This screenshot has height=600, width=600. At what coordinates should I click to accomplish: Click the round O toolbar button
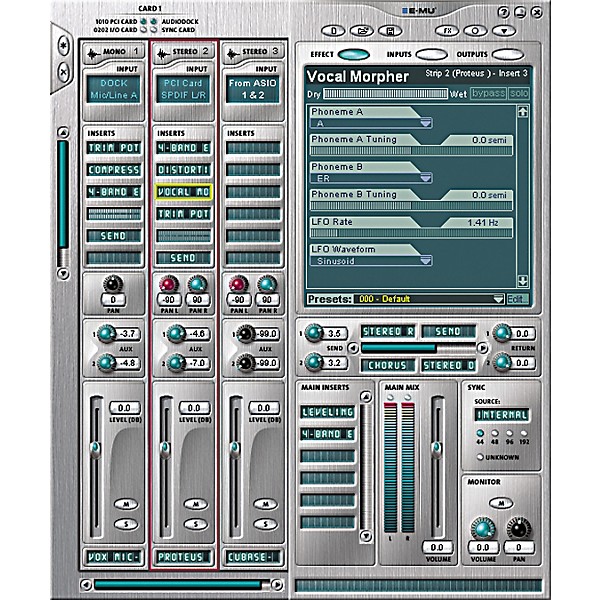pos(475,31)
